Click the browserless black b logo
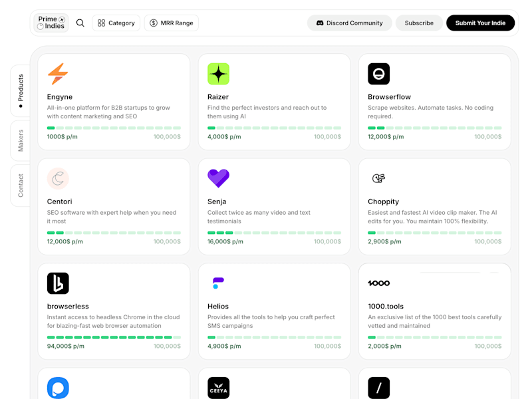The image size is (532, 399). click(58, 283)
